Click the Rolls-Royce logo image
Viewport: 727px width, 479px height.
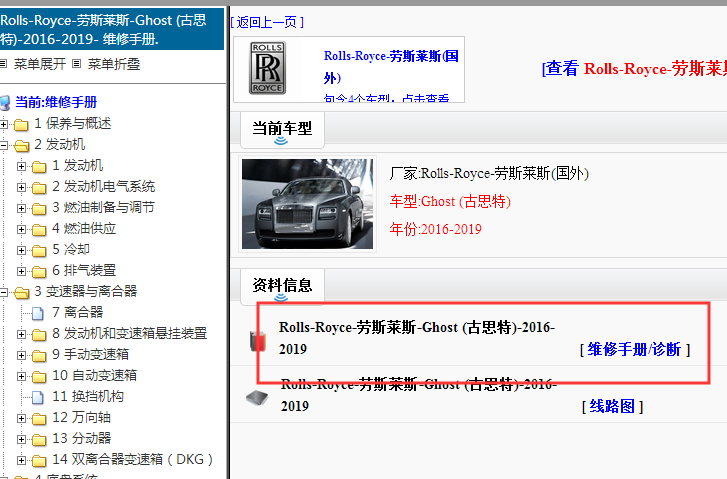coord(268,68)
